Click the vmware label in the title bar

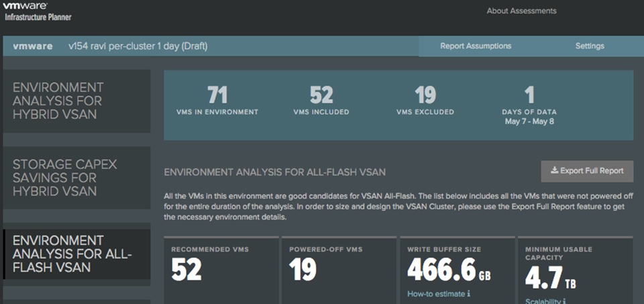pyautogui.click(x=33, y=46)
